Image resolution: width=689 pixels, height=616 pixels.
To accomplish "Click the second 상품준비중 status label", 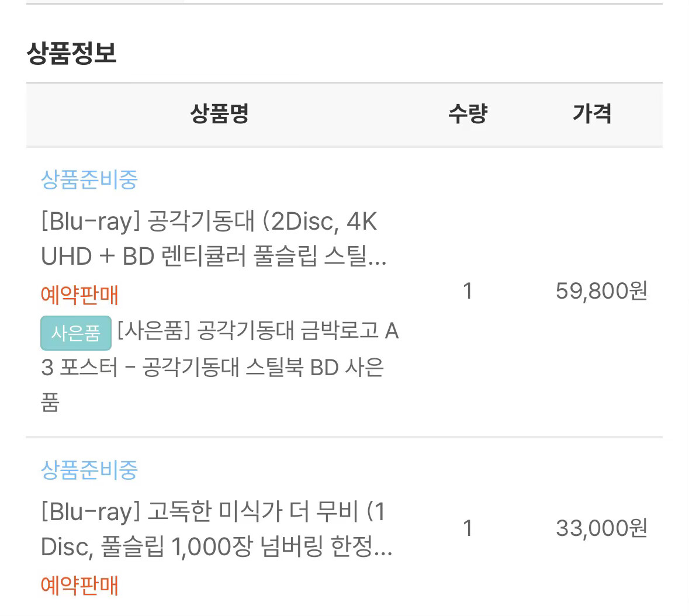I will coord(89,470).
